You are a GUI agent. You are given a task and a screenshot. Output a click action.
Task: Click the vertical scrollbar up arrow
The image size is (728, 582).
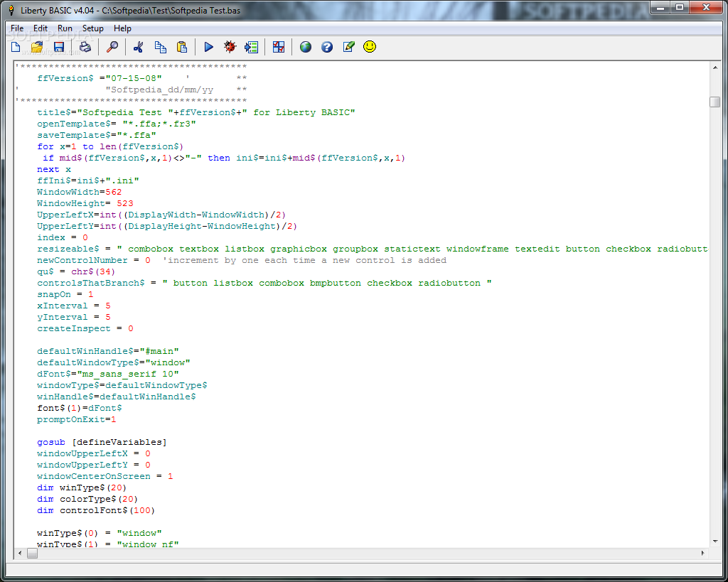tap(715, 68)
